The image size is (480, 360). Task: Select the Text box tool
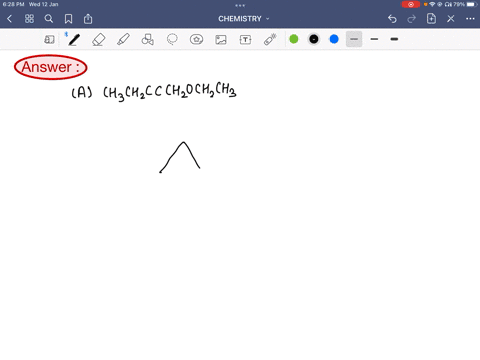pyautogui.click(x=245, y=39)
